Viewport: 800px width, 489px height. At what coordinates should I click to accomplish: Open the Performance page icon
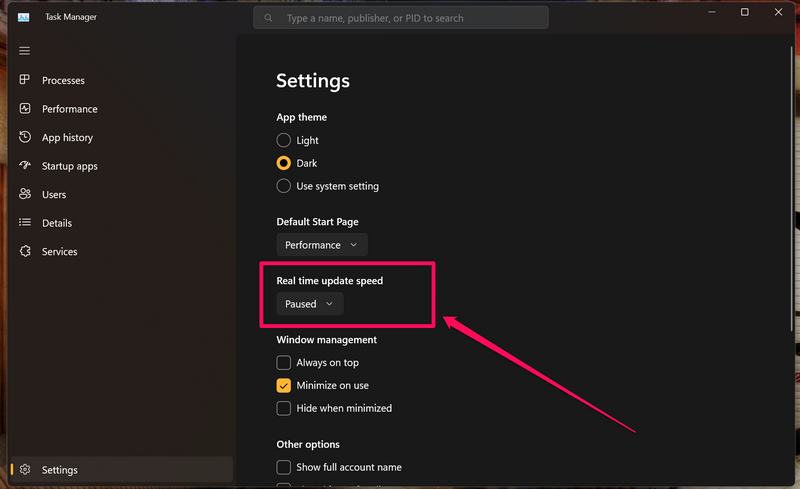click(x=25, y=109)
